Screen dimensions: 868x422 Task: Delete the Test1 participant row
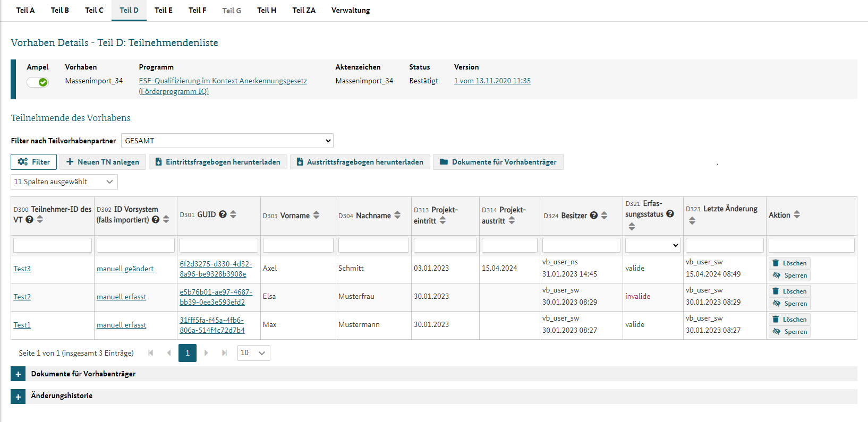789,319
